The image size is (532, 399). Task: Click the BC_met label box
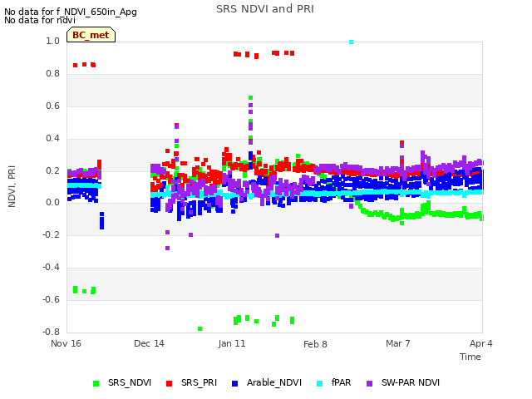click(x=91, y=35)
